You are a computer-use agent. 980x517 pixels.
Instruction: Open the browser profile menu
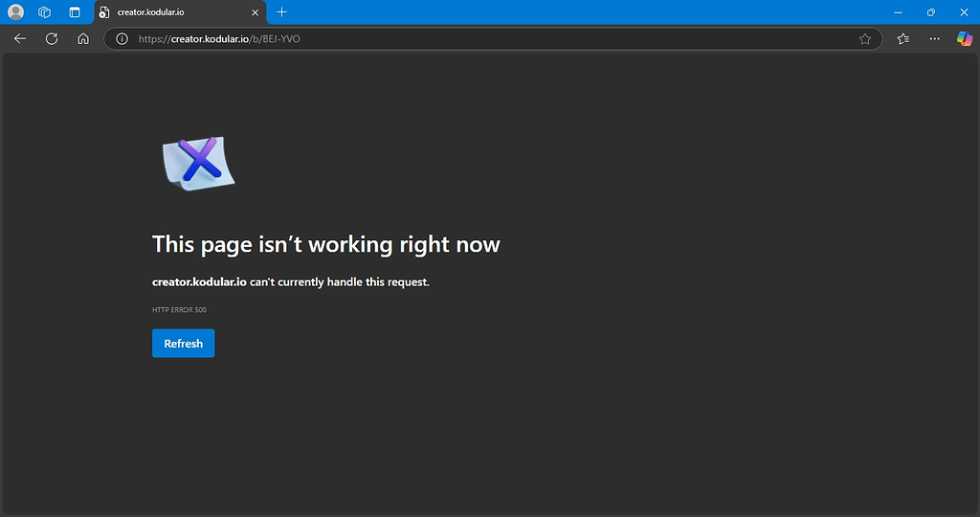point(15,12)
